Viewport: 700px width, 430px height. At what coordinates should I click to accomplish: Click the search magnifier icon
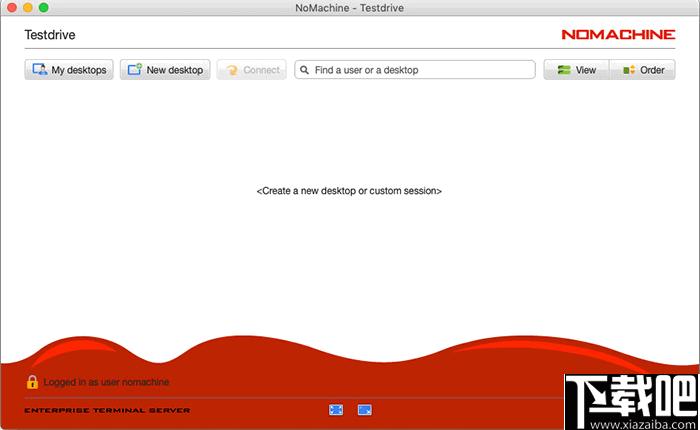pos(304,70)
